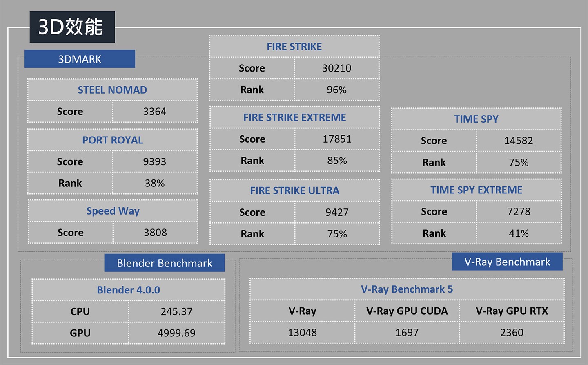The image size is (588, 365).
Task: Select Time Spy score 14582
Action: pyautogui.click(x=519, y=141)
